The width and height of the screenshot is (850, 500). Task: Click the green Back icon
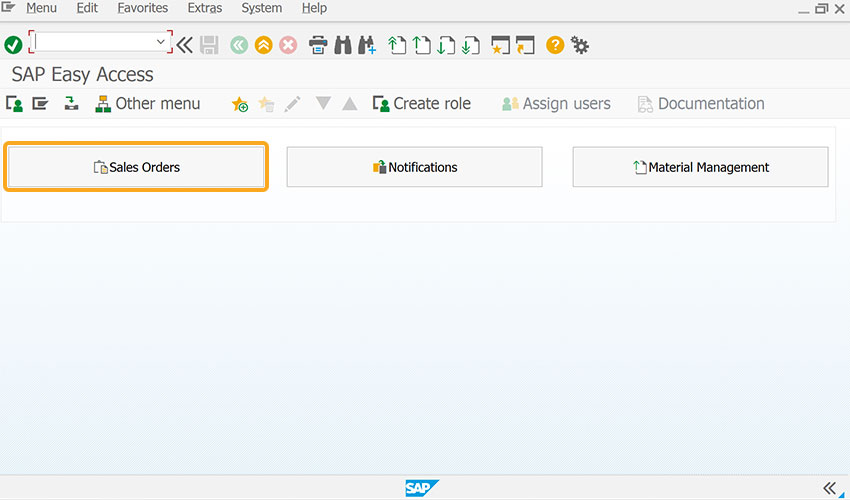point(239,45)
